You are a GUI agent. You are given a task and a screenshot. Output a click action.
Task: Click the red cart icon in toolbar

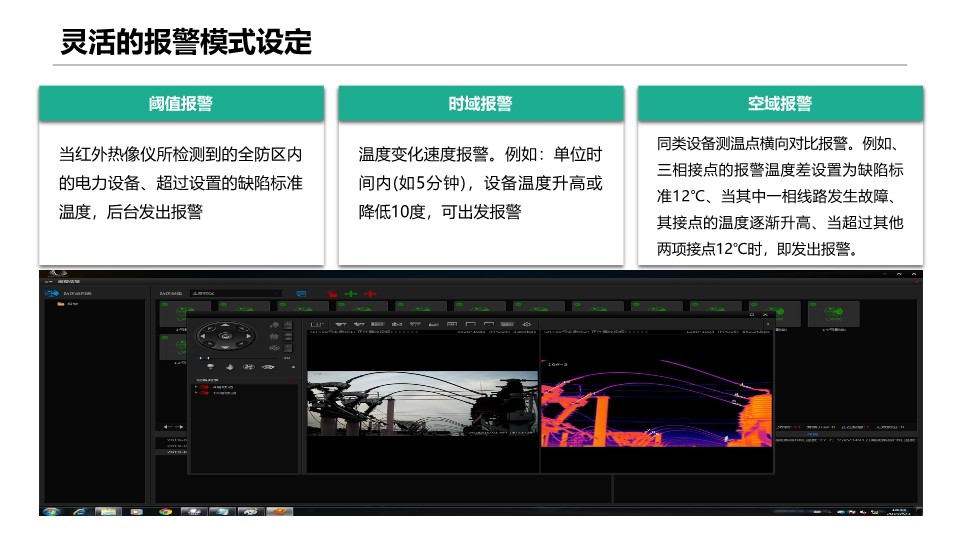click(x=330, y=294)
